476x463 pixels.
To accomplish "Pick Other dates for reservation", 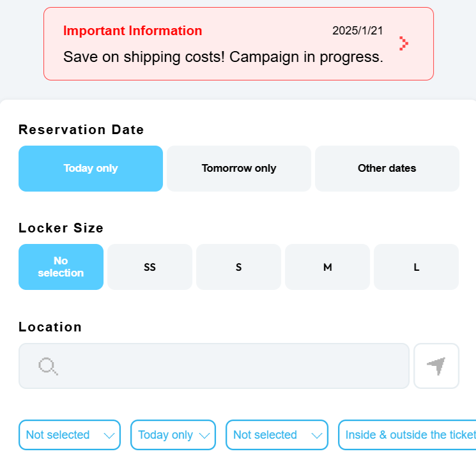I will 387,169.
